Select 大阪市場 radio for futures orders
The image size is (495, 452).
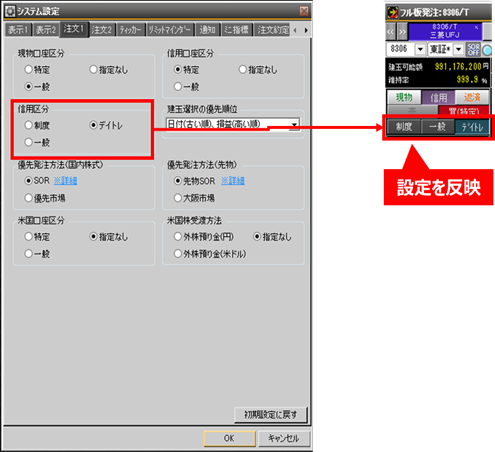click(x=178, y=198)
